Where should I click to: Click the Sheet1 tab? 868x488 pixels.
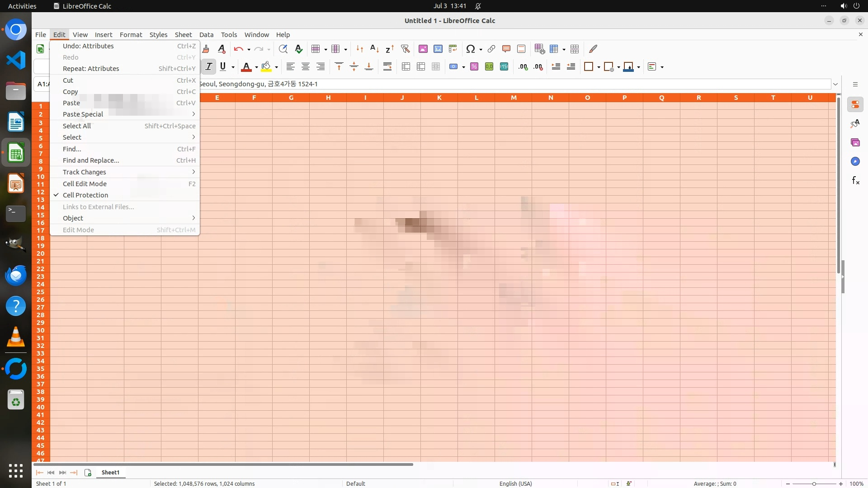110,473
